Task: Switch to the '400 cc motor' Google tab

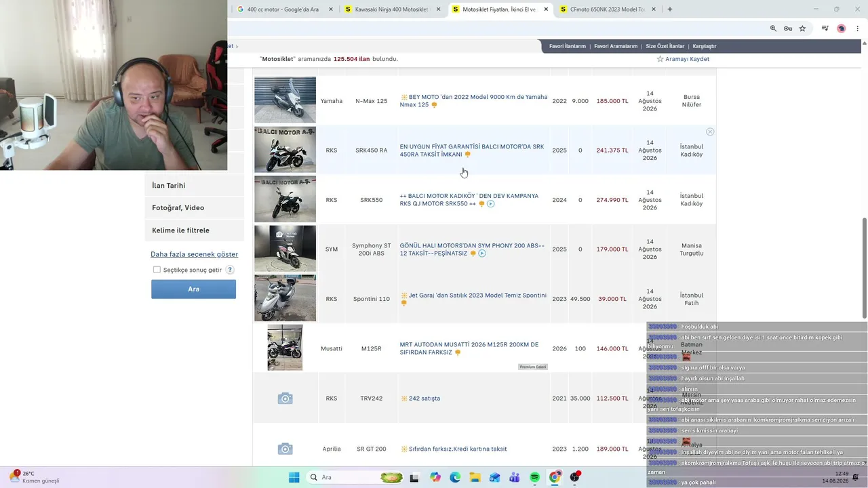Action: (x=284, y=9)
